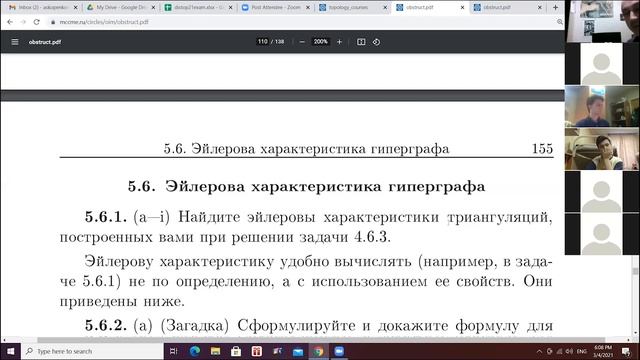The image size is (640, 360).
Task: Click the problem number 5.6.1.
Action: pos(106,217)
